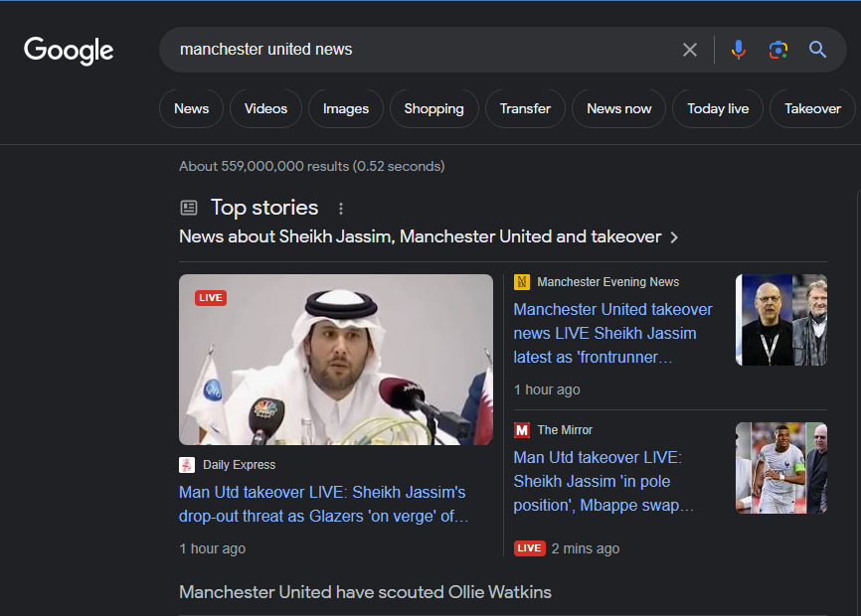Start voice search with microphone icon
Viewport: 861px width, 616px height.
coord(739,50)
